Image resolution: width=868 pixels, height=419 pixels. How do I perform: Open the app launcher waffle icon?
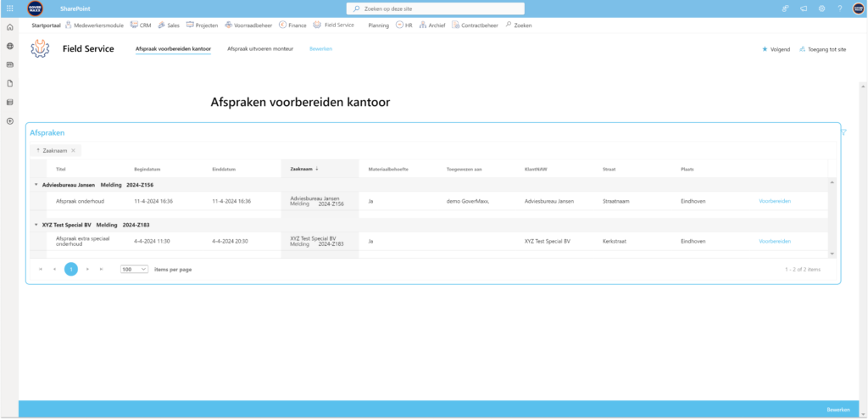click(x=9, y=8)
